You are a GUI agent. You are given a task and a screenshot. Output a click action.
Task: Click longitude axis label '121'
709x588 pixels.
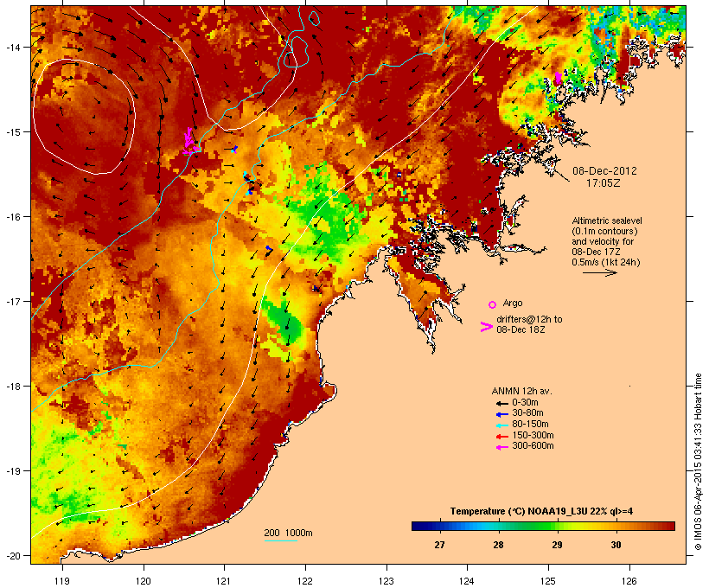[224, 581]
